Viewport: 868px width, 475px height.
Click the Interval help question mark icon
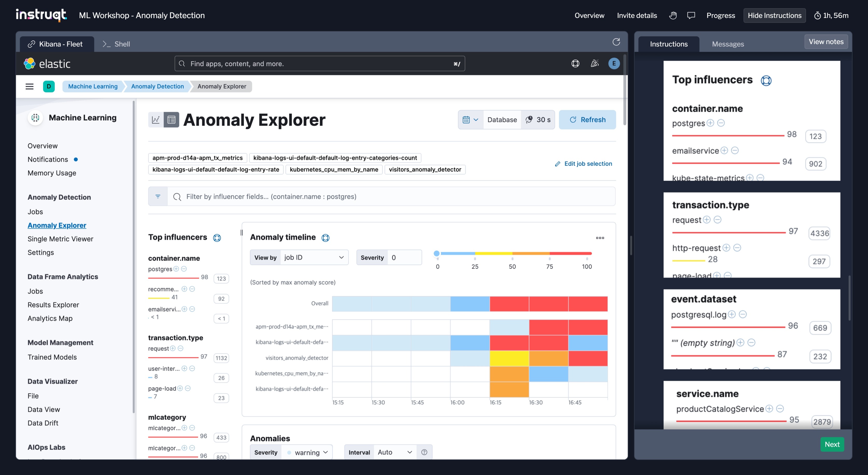pos(424,452)
